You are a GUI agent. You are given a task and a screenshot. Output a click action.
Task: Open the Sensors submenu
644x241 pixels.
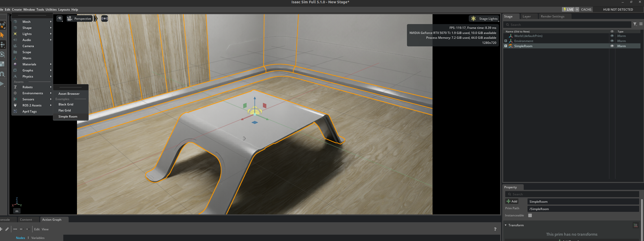click(x=32, y=99)
